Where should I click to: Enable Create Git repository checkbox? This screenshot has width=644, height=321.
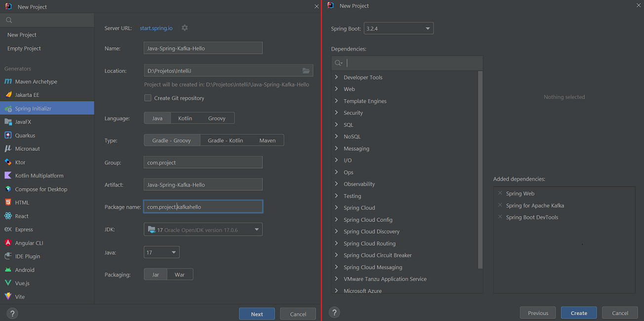point(148,98)
